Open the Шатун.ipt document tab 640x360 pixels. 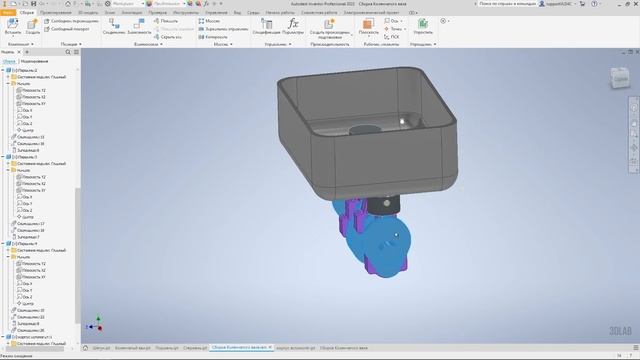(x=101, y=348)
